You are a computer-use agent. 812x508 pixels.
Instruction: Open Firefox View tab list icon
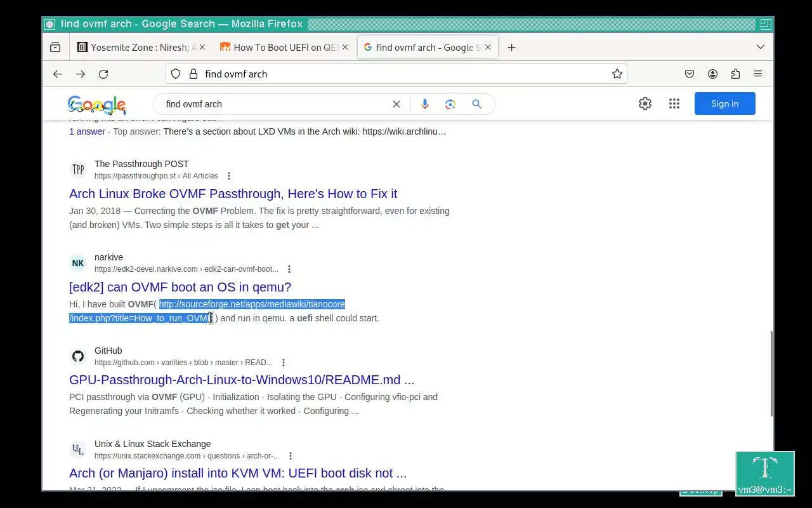point(55,47)
